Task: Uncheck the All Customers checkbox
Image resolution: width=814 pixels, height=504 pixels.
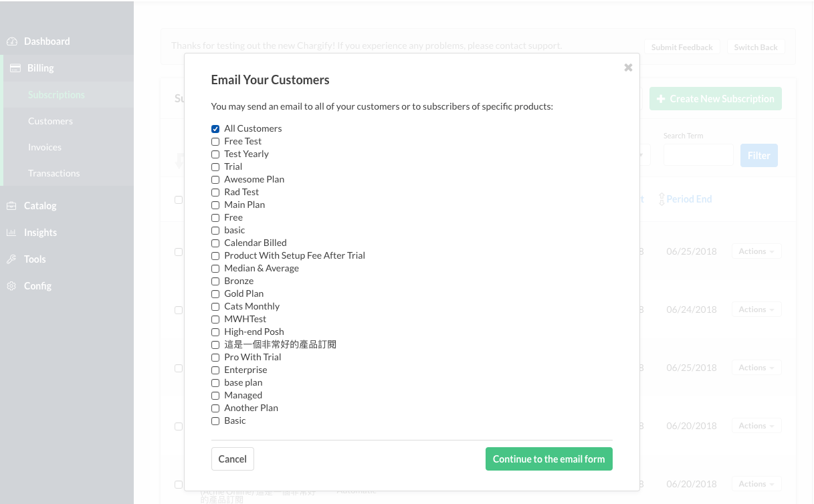Action: pyautogui.click(x=215, y=129)
